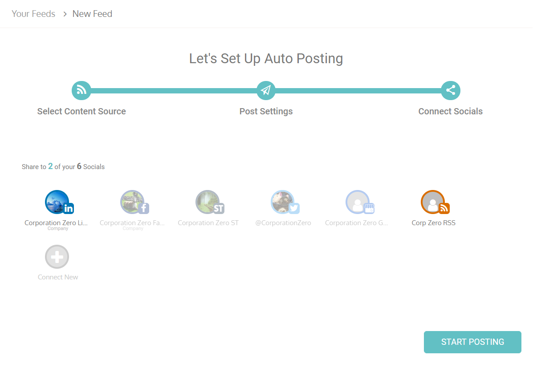Open the Connect Socials step label
The image size is (533, 392).
click(450, 111)
